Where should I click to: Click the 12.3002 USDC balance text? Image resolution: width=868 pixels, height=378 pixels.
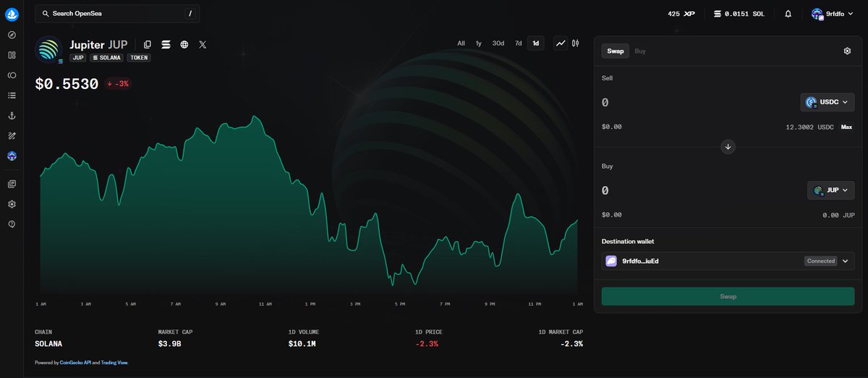tap(809, 127)
